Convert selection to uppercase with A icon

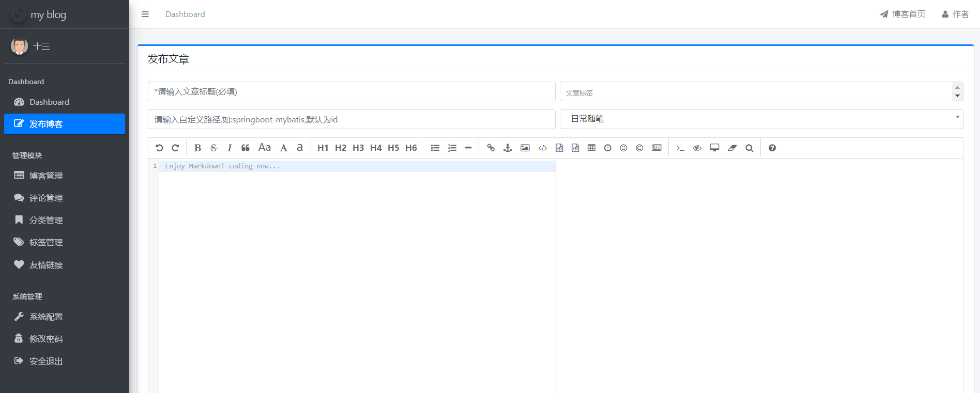284,148
